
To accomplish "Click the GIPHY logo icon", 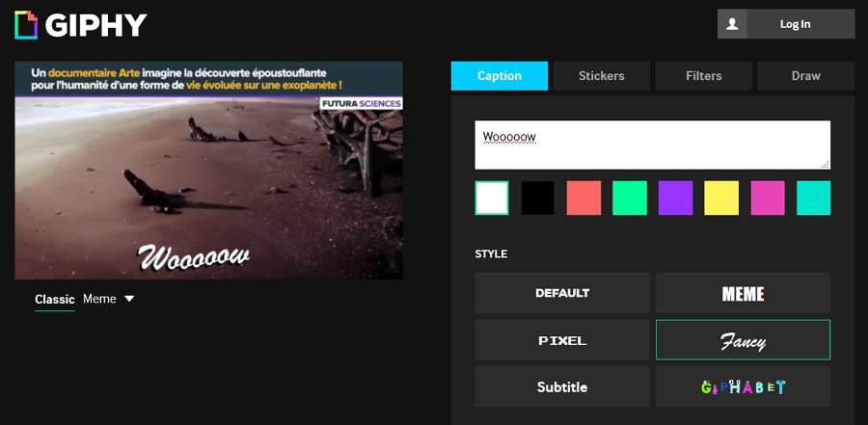I will pyautogui.click(x=26, y=25).
